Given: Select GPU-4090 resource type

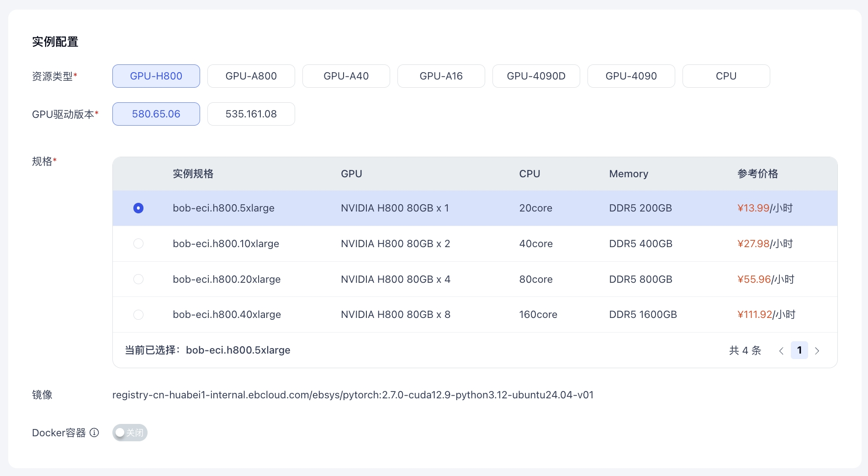Looking at the screenshot, I should (631, 76).
